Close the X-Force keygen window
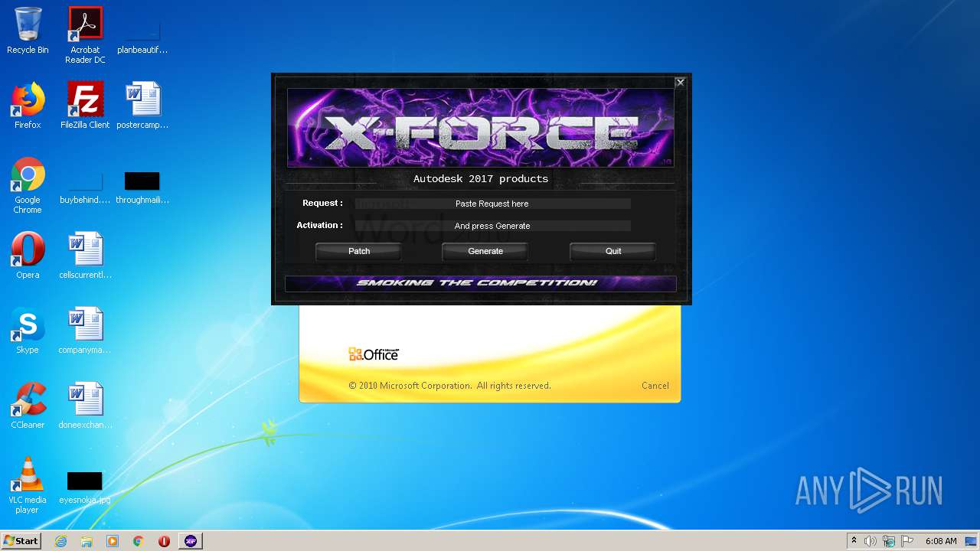 click(x=680, y=82)
